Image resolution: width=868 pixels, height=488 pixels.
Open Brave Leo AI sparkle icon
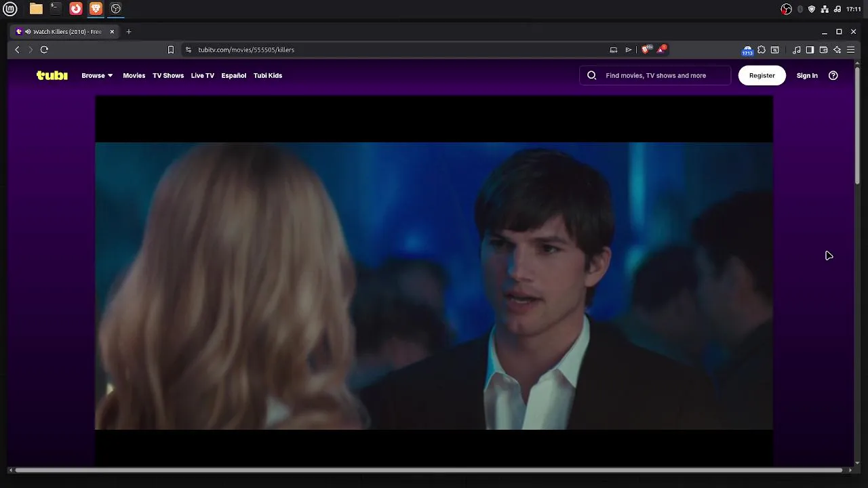pyautogui.click(x=837, y=49)
